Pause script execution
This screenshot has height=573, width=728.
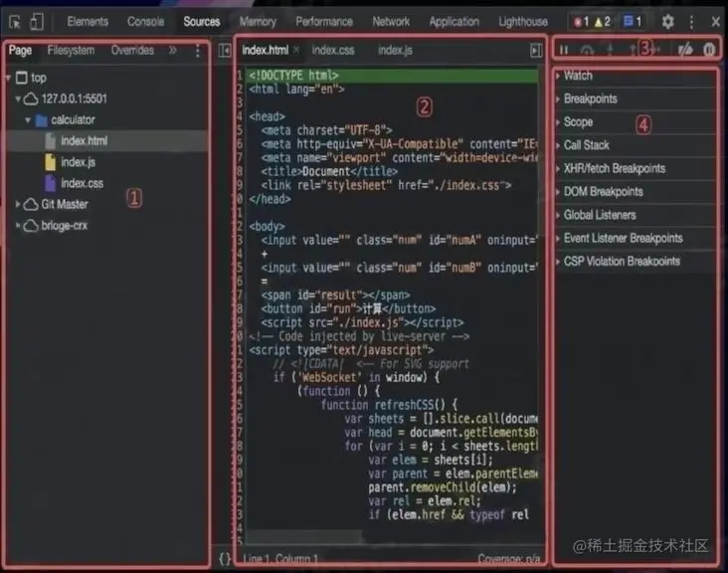click(x=564, y=50)
